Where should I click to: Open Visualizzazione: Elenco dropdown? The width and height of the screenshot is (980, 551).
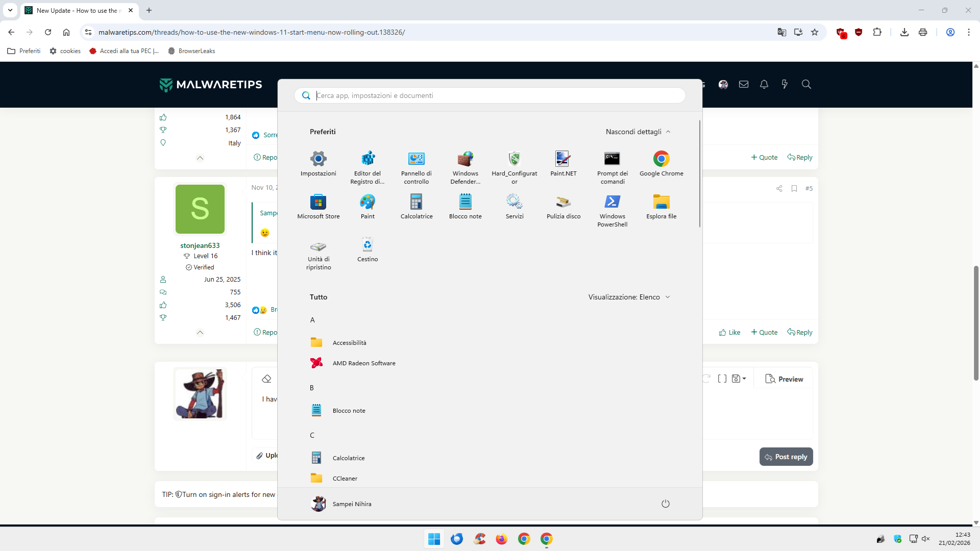point(629,297)
